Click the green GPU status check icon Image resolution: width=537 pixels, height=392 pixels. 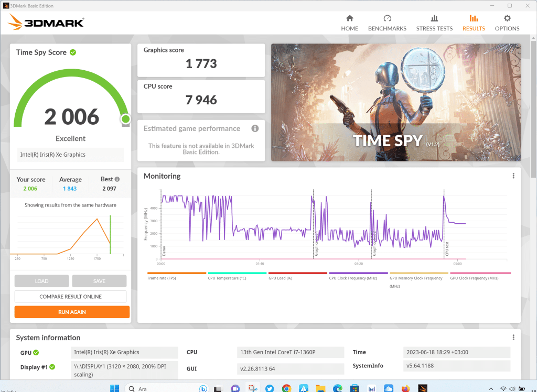pos(36,352)
